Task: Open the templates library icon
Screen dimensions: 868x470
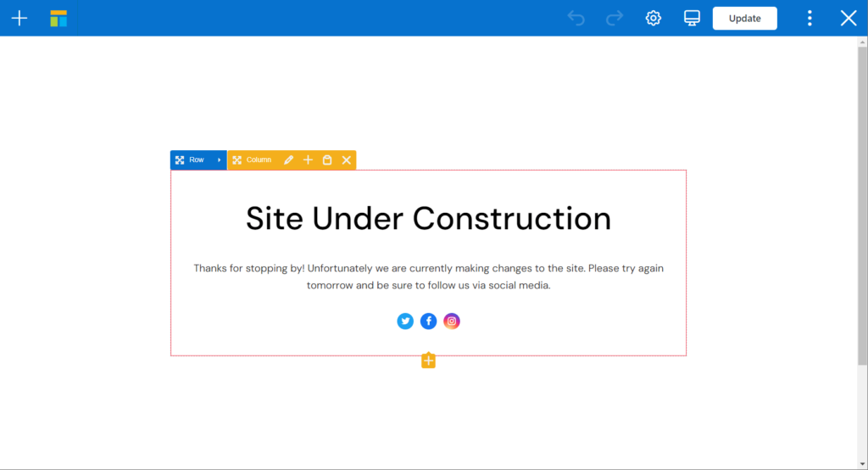Action: tap(58, 19)
